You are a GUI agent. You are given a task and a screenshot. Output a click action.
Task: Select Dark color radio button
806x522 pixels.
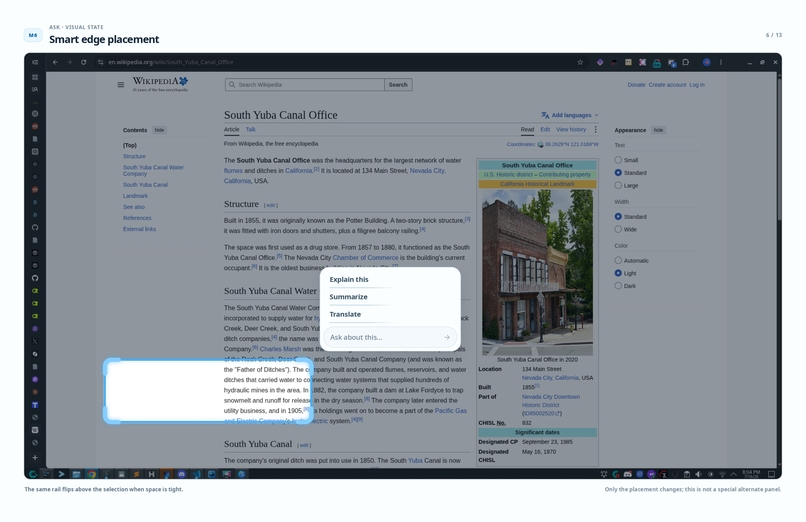[x=618, y=286]
